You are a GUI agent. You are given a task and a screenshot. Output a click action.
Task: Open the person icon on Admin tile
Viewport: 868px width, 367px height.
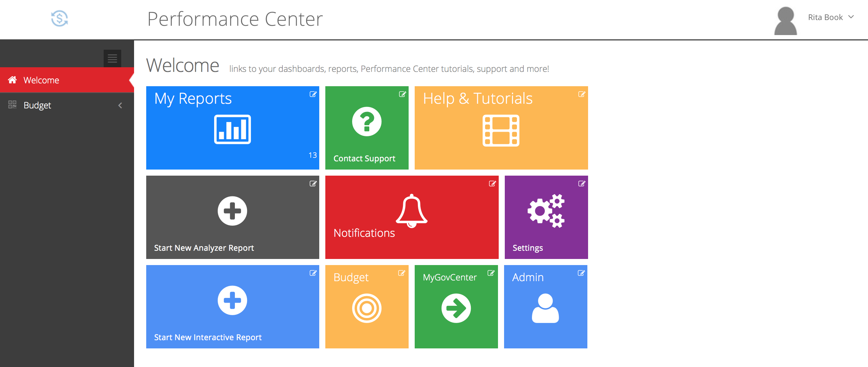[x=545, y=308]
